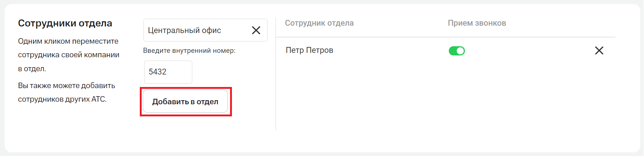
Task: Click the green knob of the call toggle
Action: pyautogui.click(x=460, y=51)
